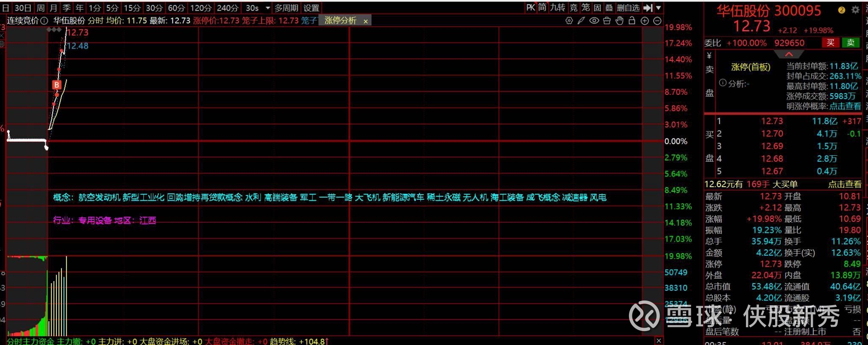This screenshot has width=868, height=345.
Task: Switch to the 季 quarterly period
Action: coord(67,8)
